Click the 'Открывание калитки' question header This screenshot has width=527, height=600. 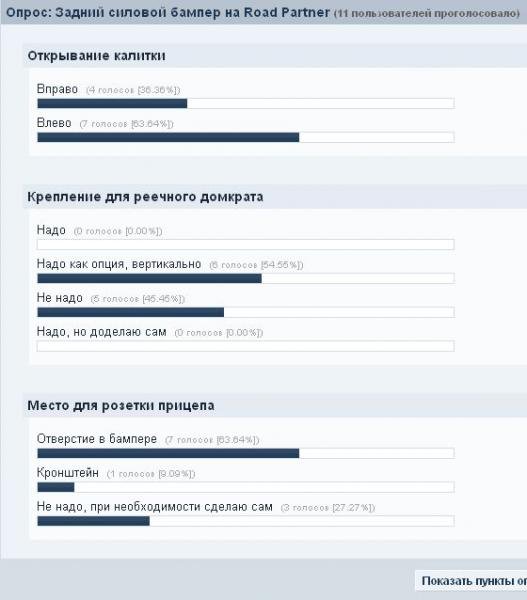pos(96,56)
